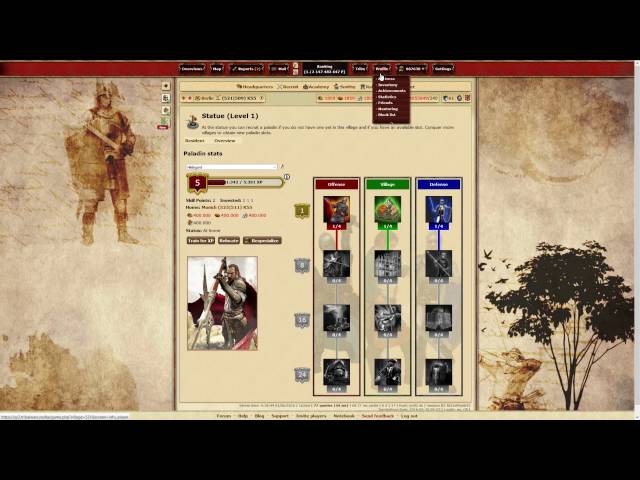640x480 pixels.
Task: Open the Overviews menu button
Action: (192, 69)
